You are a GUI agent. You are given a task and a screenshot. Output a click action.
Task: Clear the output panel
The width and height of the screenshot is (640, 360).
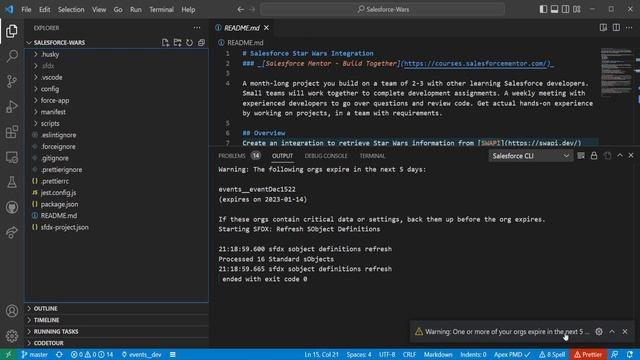coord(581,156)
